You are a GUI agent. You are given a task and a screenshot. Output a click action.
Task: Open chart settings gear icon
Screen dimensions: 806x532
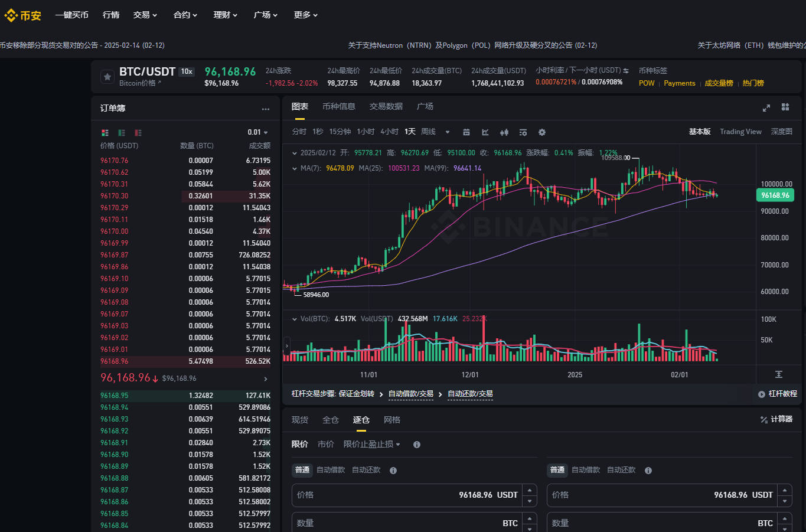click(542, 132)
